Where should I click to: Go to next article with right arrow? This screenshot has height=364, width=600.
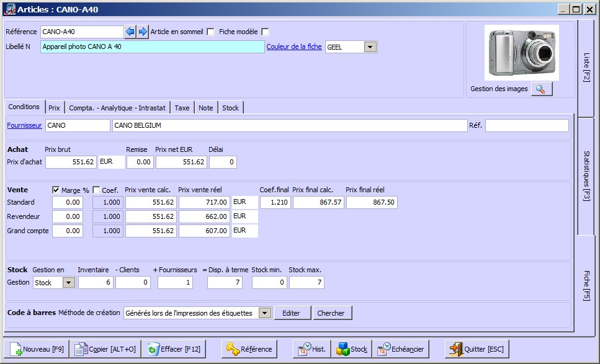(143, 32)
